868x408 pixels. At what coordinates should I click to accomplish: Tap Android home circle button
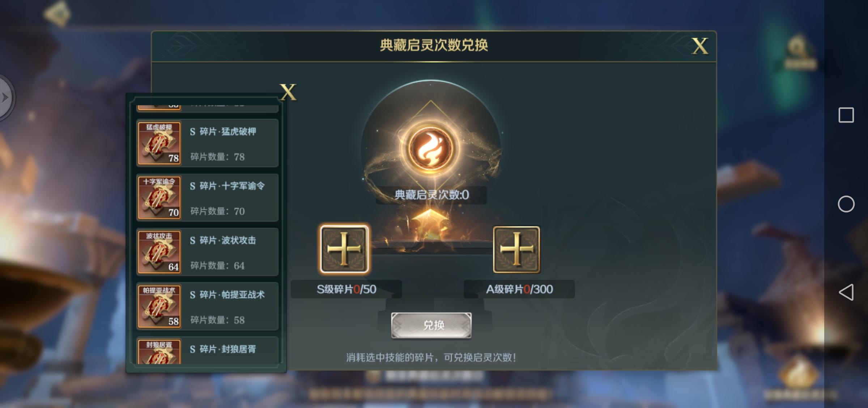click(846, 204)
